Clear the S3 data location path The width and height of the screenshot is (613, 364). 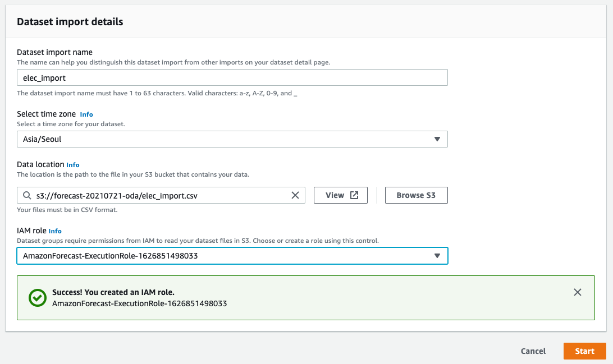(295, 195)
